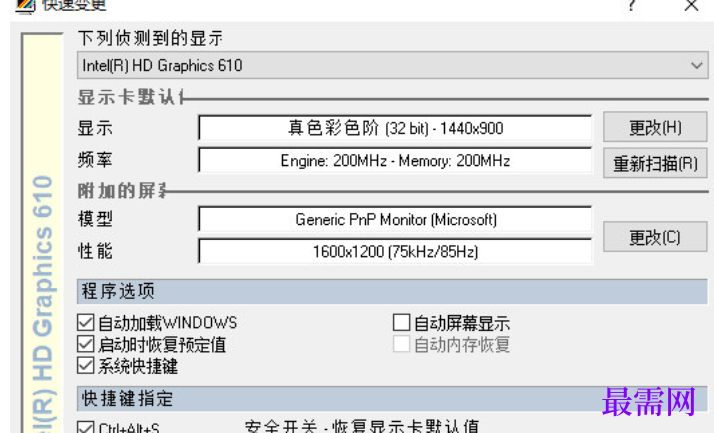Click the 重新扫描(R) rescan button
Image resolution: width=714 pixels, height=433 pixels.
pyautogui.click(x=655, y=163)
